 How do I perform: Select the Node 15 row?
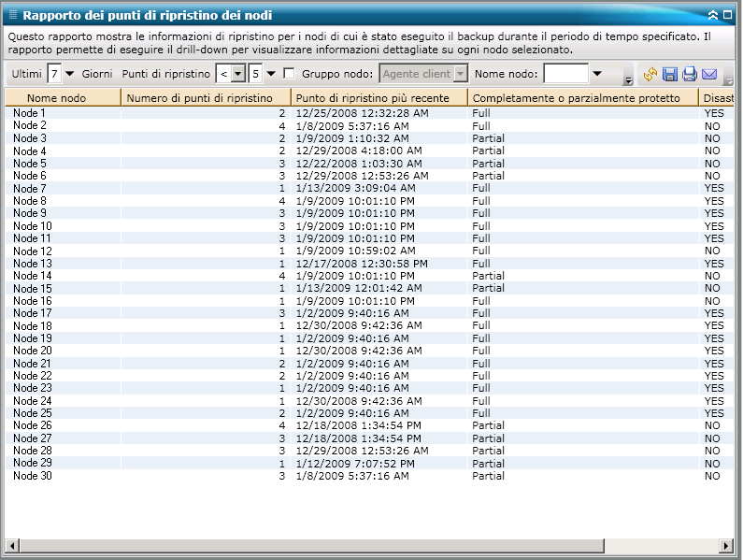tap(369, 288)
